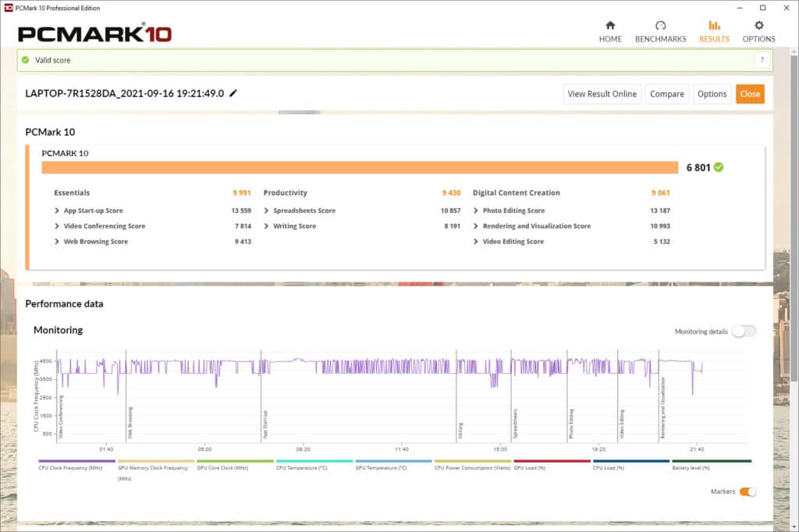Click the green checkmark beside 6 801 score

pyautogui.click(x=718, y=167)
